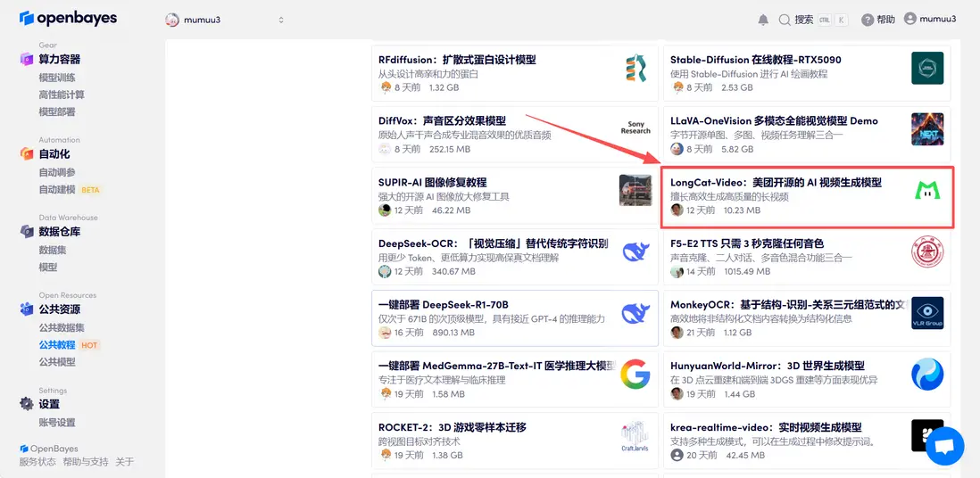This screenshot has height=478, width=980.
Task: Open the LongCat-Video tutorial title
Action: [776, 183]
